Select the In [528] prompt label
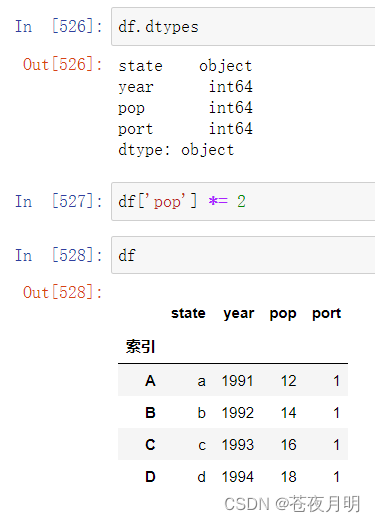 [59, 255]
